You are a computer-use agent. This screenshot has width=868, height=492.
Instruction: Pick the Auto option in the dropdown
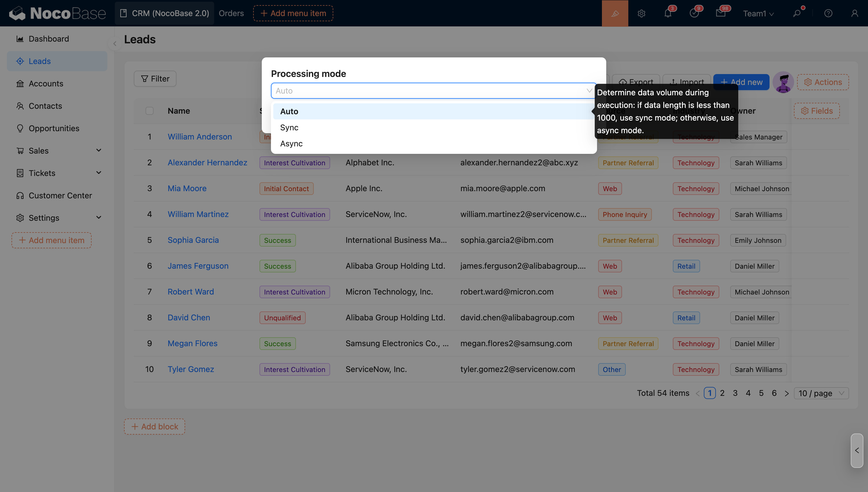click(x=289, y=111)
